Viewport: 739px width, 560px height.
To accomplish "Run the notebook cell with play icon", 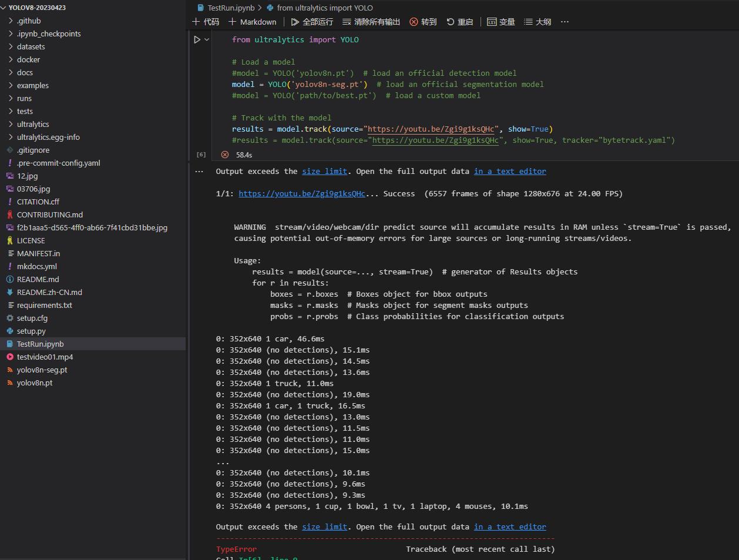I will pos(197,39).
